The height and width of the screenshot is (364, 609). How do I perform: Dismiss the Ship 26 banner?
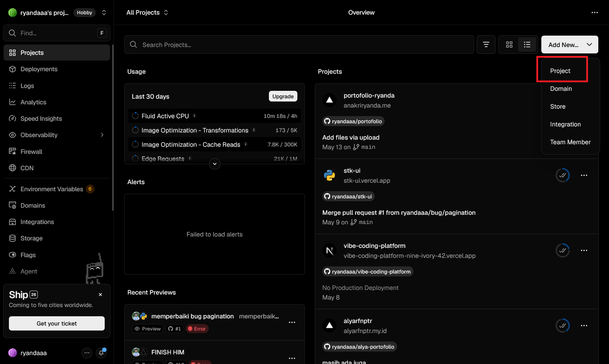point(100,295)
